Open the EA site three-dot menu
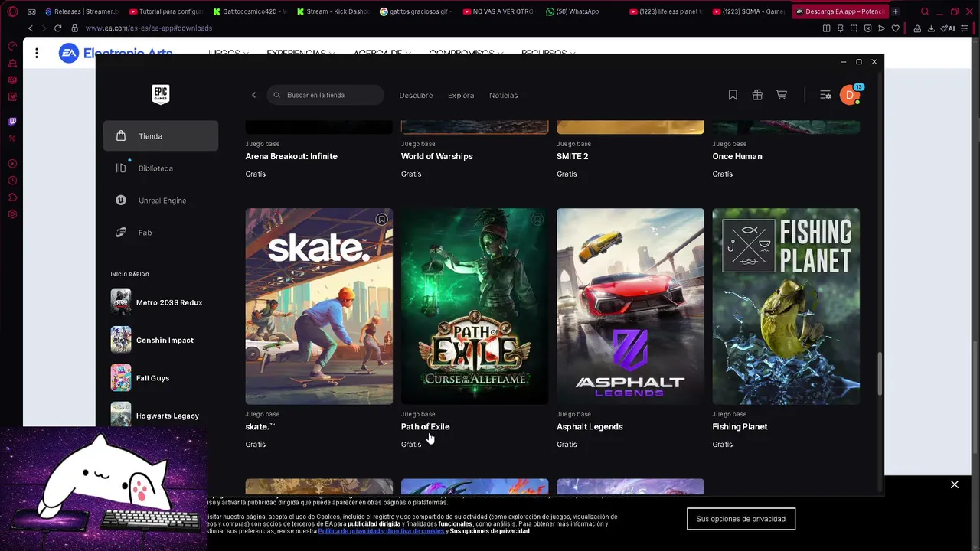This screenshot has width=980, height=551. 36,54
